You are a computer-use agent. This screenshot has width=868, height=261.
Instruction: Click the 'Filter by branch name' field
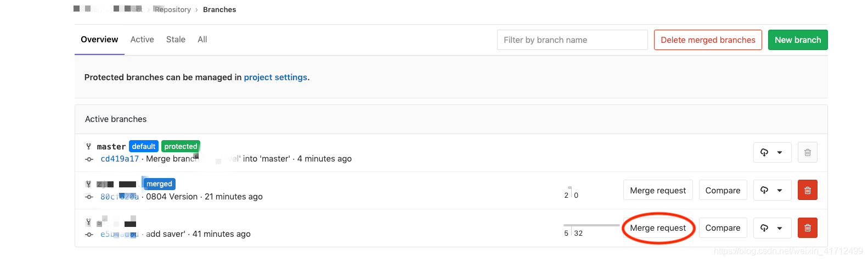(572, 40)
